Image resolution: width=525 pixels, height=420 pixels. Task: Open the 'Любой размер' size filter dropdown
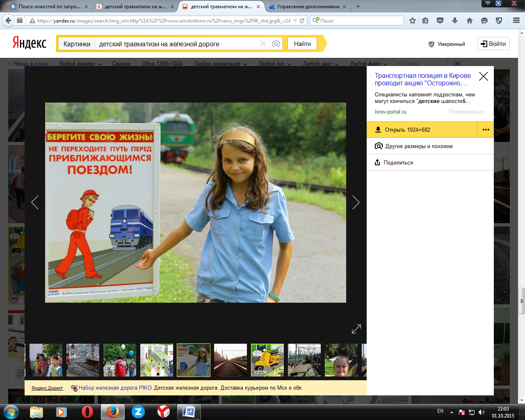coord(80,64)
